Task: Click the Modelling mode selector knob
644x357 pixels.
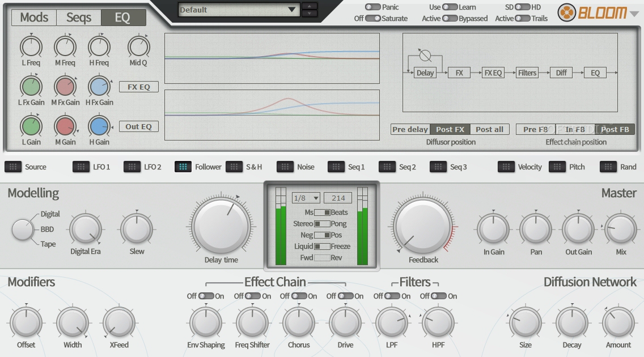Action: 23,229
